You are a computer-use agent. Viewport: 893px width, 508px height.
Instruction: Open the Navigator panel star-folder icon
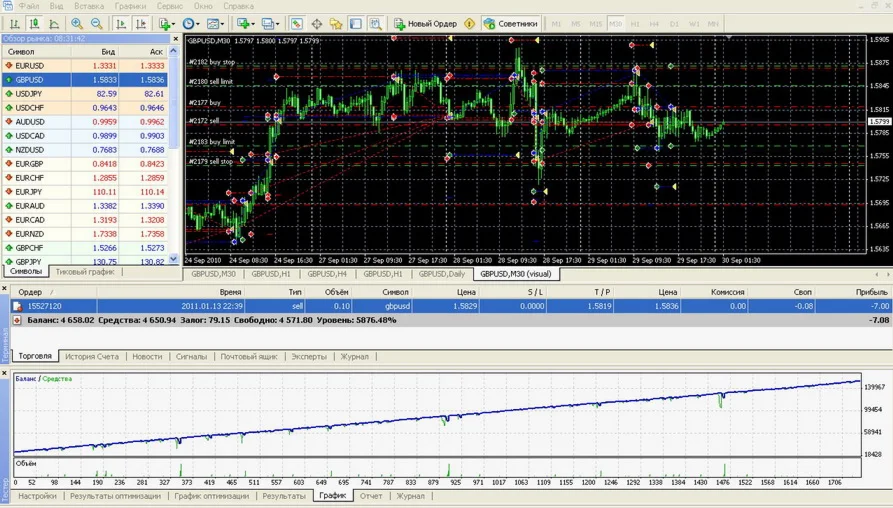click(336, 24)
